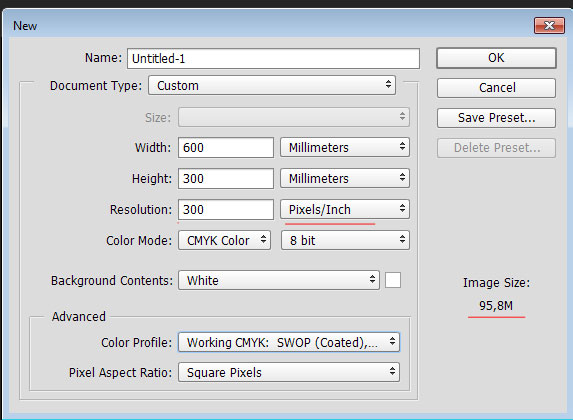Screen dimensions: 573x420
Task: Open the Pixel Aspect Ratio dropdown
Action: pos(289,372)
